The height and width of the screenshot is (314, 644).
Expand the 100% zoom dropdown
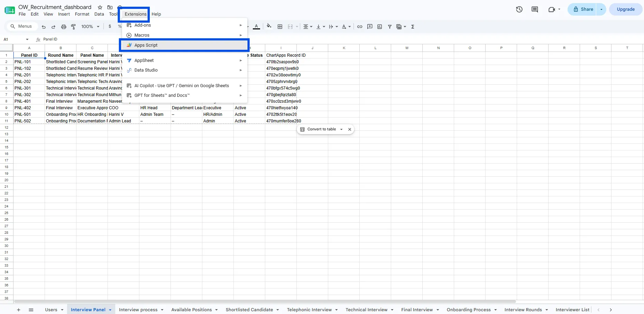pos(91,27)
